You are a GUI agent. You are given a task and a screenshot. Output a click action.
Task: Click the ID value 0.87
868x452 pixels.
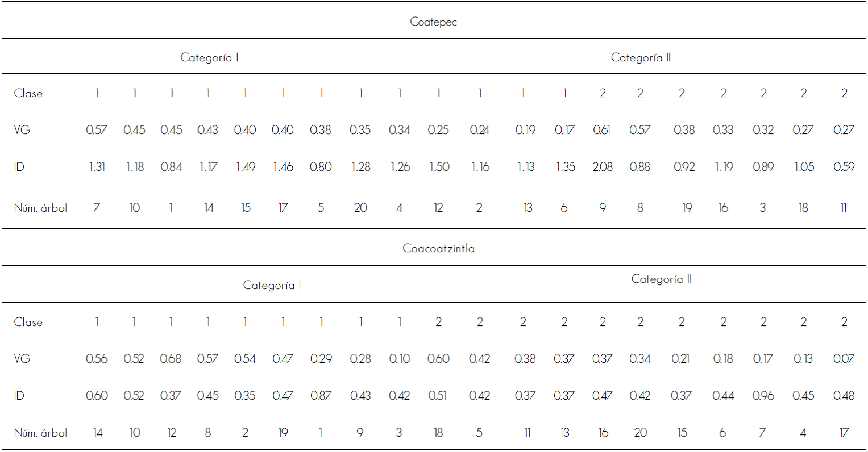pos(321,396)
